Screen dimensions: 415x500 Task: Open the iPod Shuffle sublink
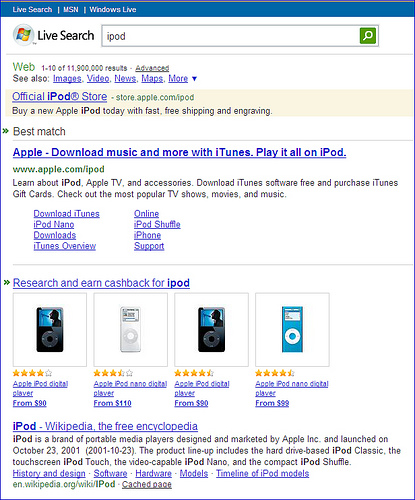[x=157, y=224]
